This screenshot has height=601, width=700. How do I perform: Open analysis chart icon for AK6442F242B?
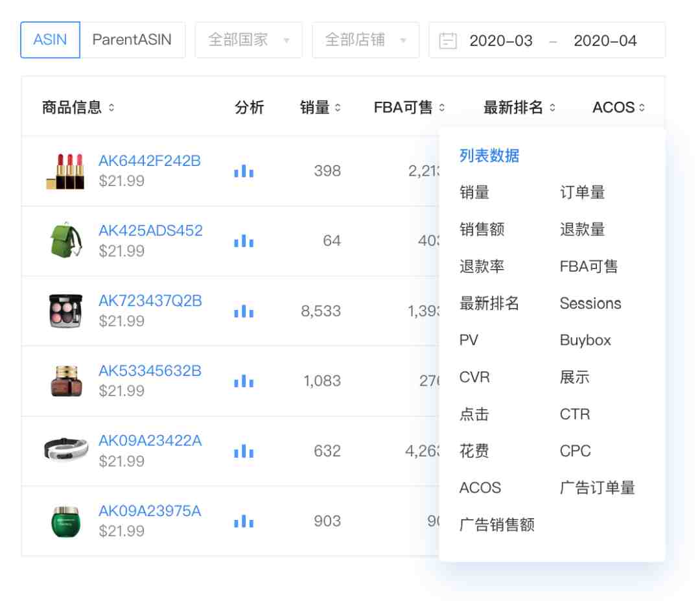[244, 171]
